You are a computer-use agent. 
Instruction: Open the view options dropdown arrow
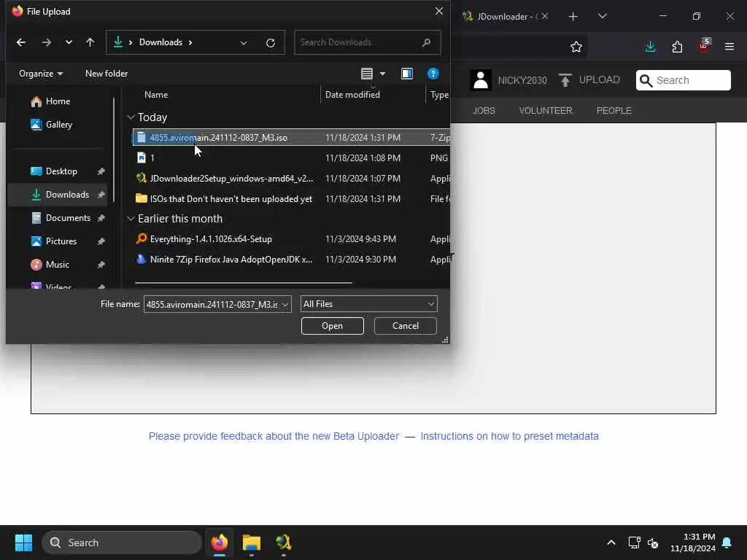pyautogui.click(x=382, y=74)
